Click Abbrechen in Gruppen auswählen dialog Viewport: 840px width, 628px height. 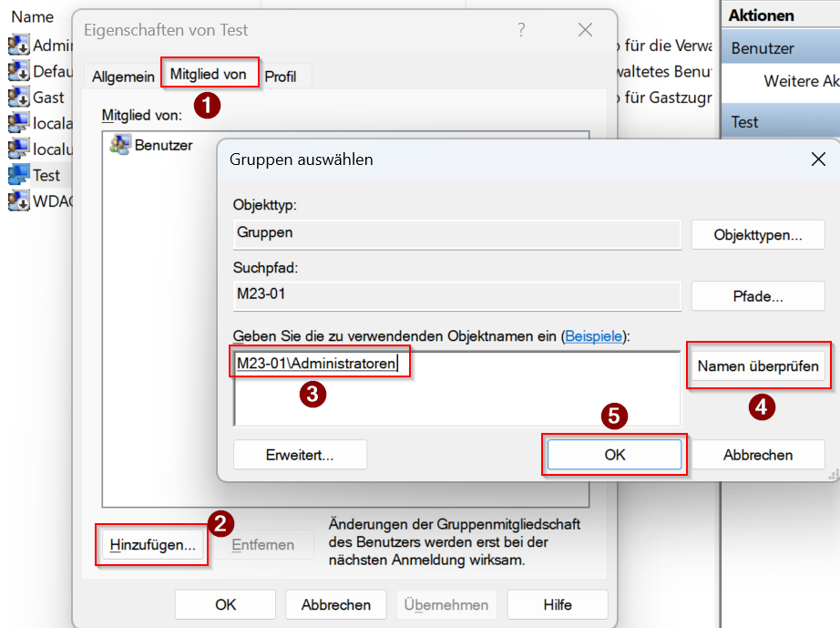[x=757, y=454]
